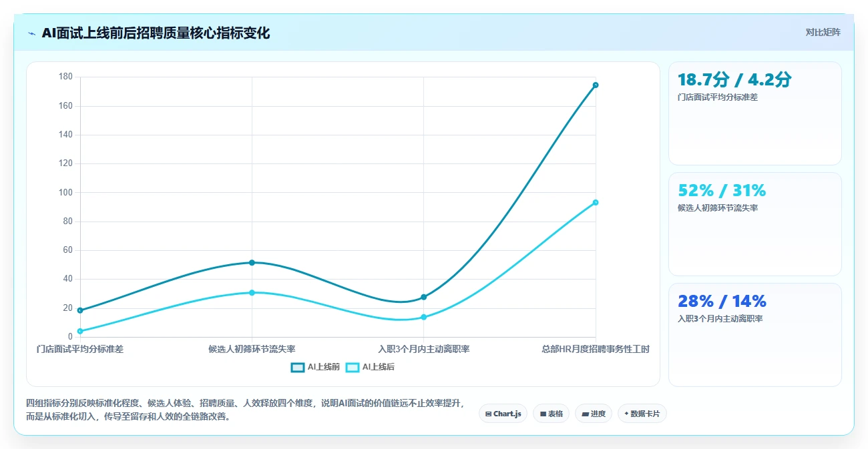The image size is (868, 449).
Task: Click the x-axis label 候选人初筛环节流失率
Action: pyautogui.click(x=252, y=349)
